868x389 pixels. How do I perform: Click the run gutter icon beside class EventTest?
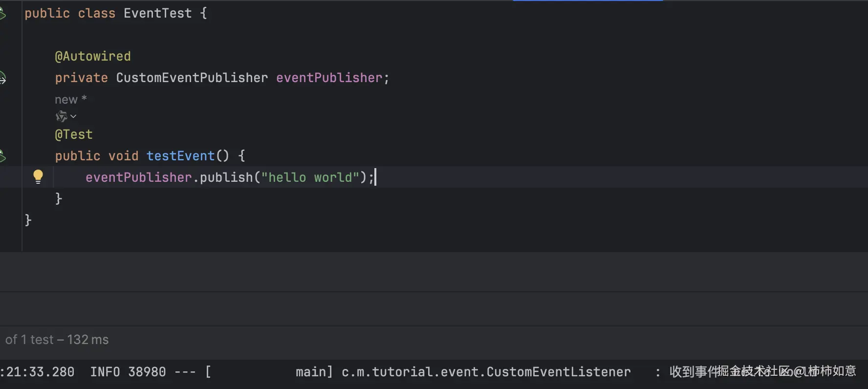pyautogui.click(x=2, y=14)
